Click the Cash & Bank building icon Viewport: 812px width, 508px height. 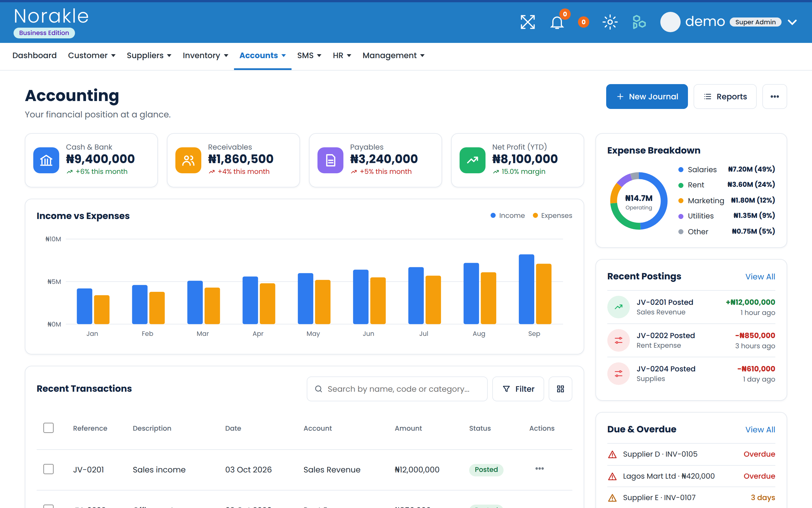(46, 160)
